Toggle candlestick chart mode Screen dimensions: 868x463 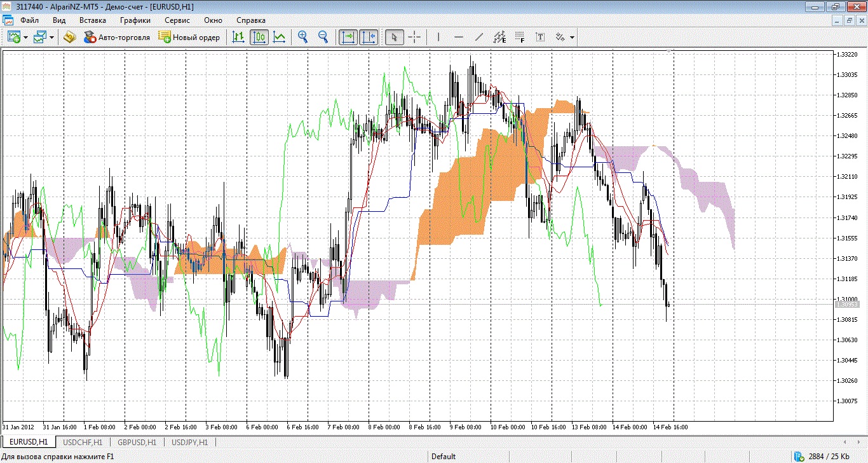(259, 38)
